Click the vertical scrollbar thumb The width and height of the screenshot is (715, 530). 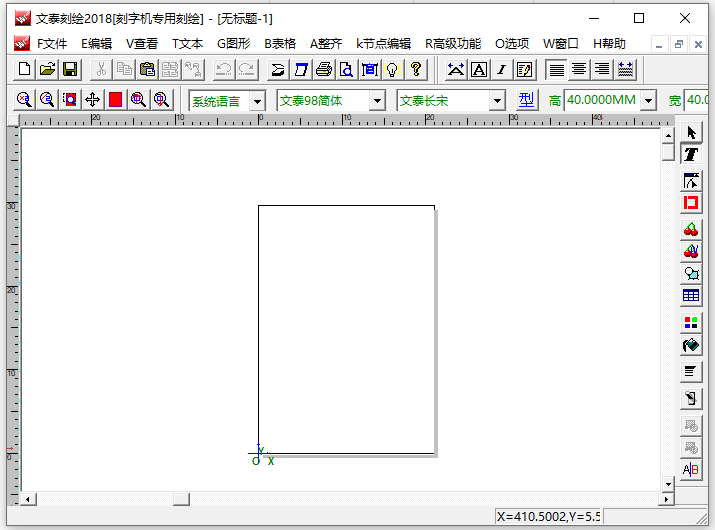(668, 151)
